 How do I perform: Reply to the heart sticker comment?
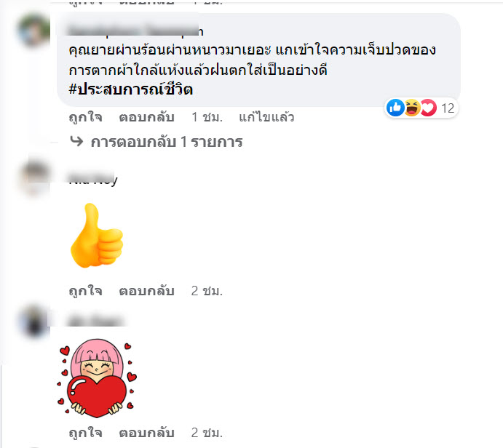146,433
